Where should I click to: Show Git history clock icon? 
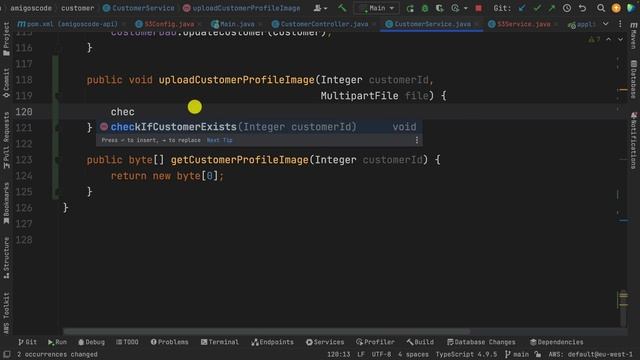(x=567, y=8)
